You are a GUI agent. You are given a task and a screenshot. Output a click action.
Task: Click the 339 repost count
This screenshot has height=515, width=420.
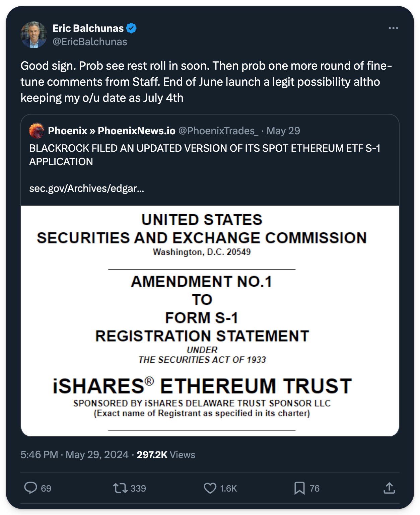pos(138,489)
